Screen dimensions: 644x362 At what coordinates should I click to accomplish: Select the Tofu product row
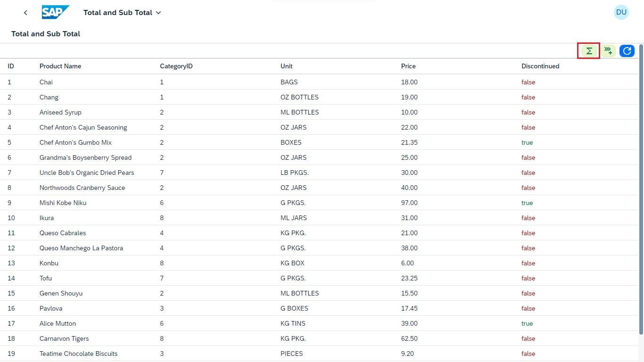coord(45,278)
